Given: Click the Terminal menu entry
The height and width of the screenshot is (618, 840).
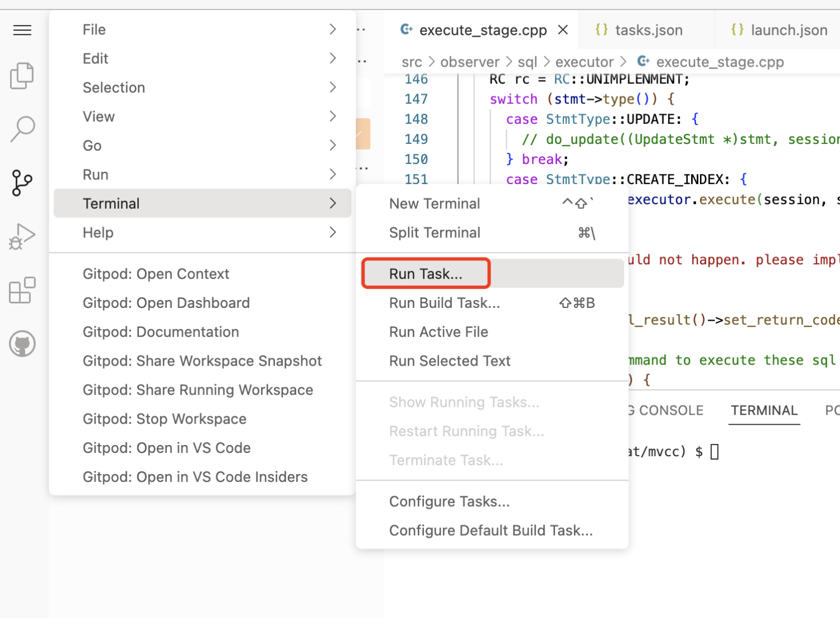Looking at the screenshot, I should click(202, 203).
